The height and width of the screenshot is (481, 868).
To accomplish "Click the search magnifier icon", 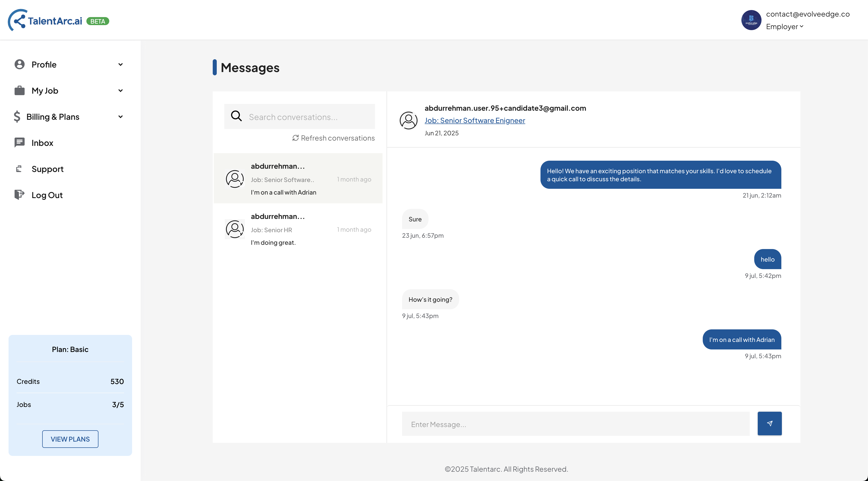I will pyautogui.click(x=236, y=116).
